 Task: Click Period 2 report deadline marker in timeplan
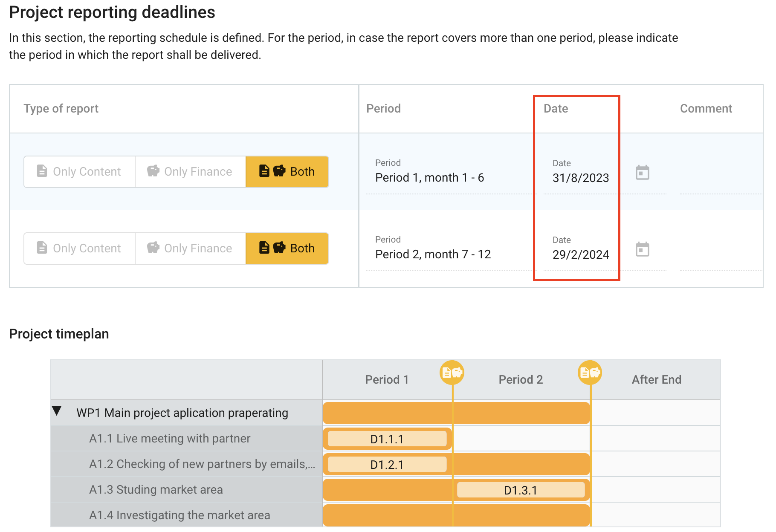point(590,373)
